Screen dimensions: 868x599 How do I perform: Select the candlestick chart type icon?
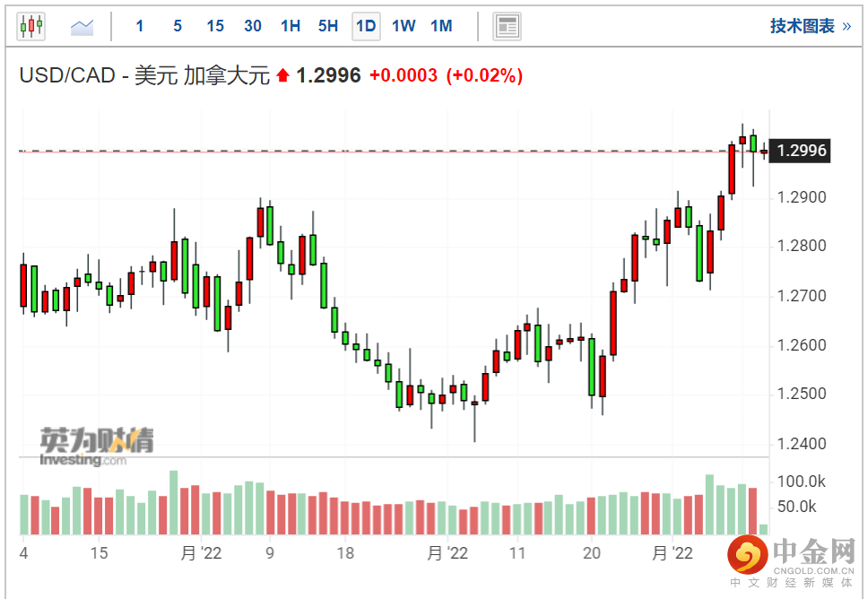tap(31, 26)
